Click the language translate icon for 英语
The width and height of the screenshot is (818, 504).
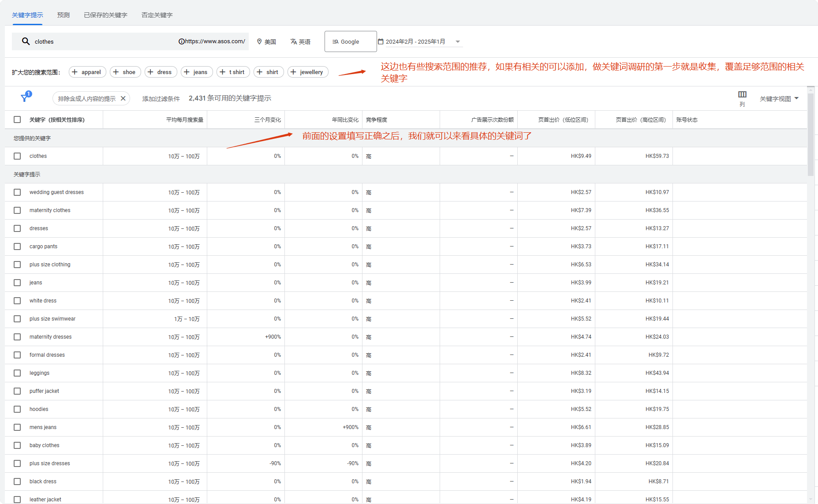(294, 41)
